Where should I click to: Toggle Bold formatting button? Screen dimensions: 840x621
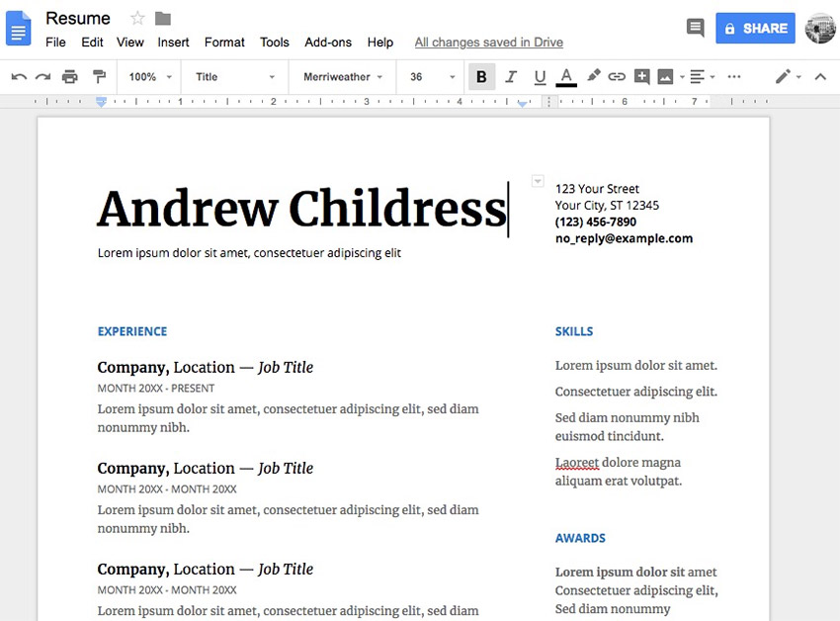(x=481, y=77)
